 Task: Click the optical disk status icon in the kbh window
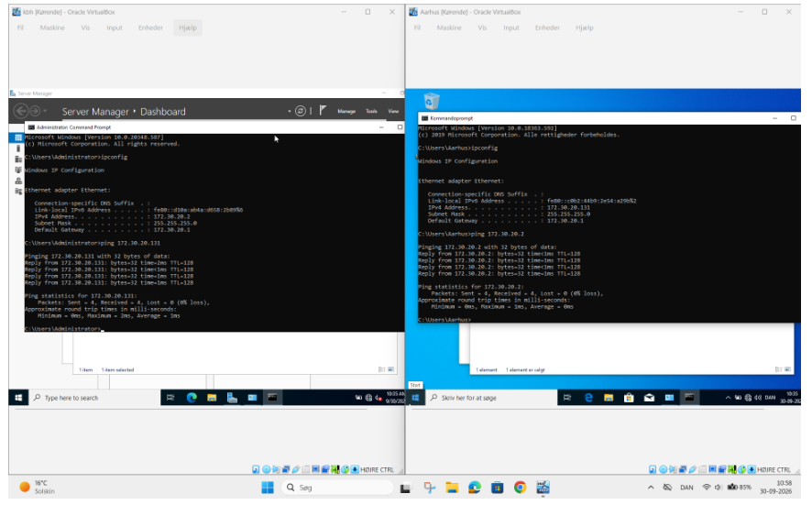(266, 469)
